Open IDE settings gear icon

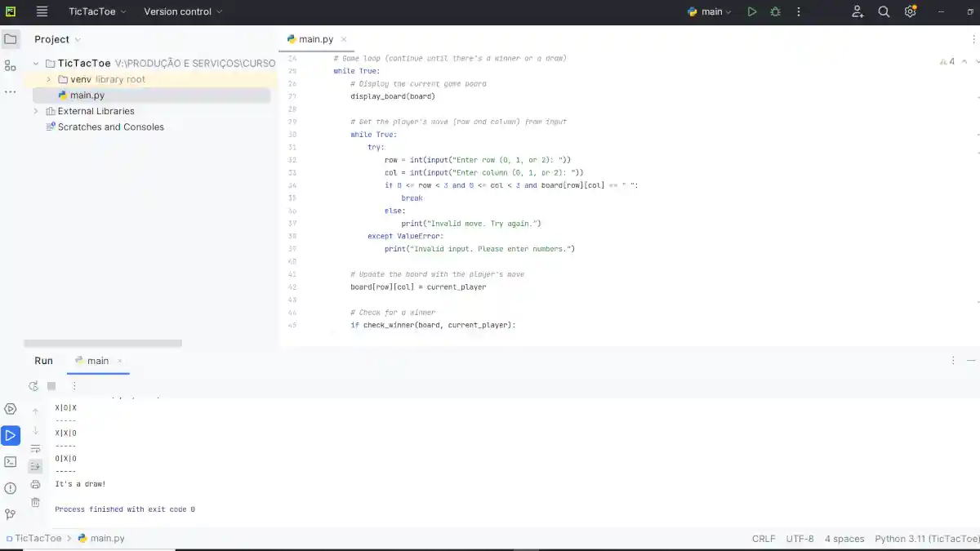[x=910, y=11]
